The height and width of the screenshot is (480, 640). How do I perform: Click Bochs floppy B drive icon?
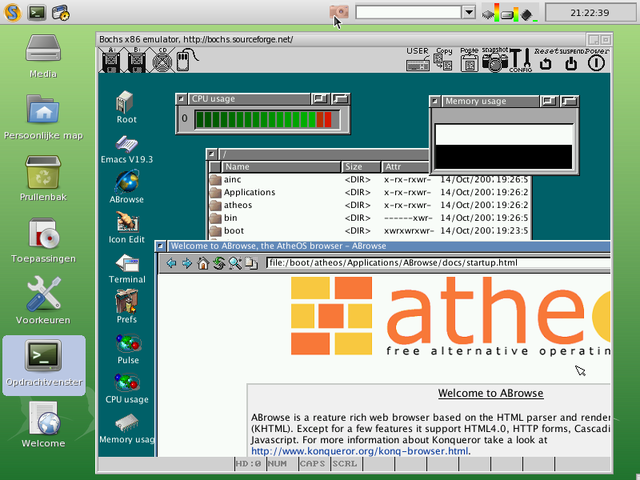click(137, 60)
